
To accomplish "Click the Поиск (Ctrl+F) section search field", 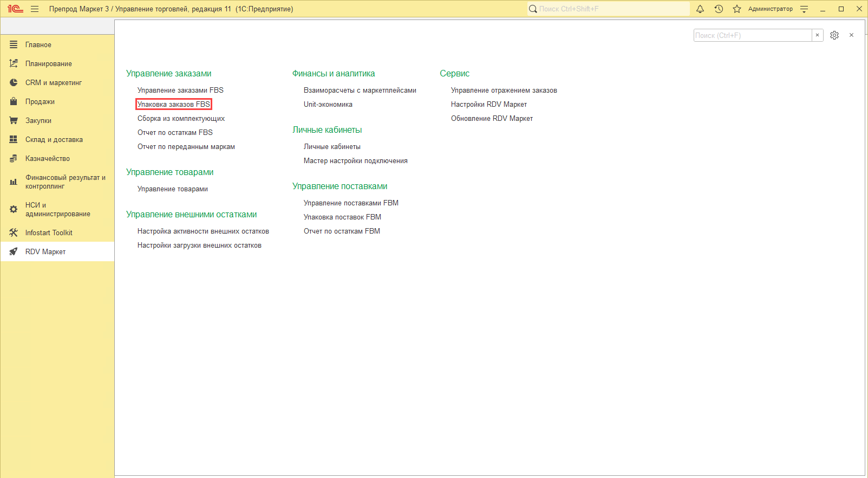I will (x=752, y=35).
